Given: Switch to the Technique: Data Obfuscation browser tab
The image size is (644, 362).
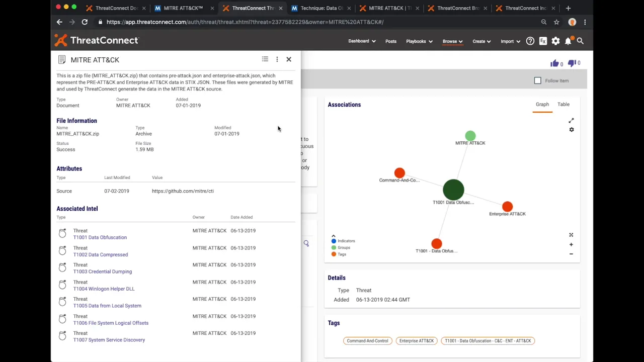Looking at the screenshot, I should click(x=320, y=8).
